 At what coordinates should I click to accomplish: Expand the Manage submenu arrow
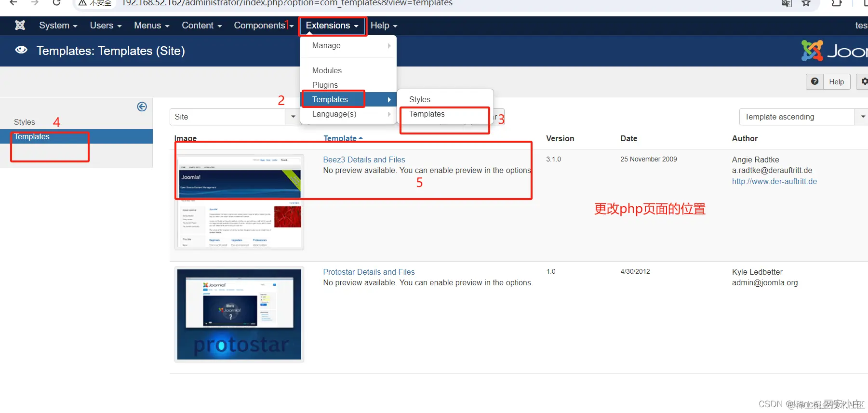click(x=389, y=46)
